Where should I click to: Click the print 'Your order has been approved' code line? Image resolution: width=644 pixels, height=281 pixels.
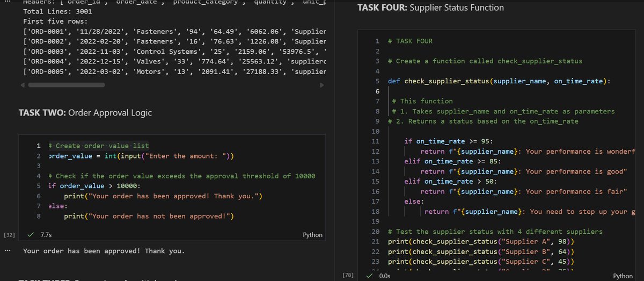[163, 196]
